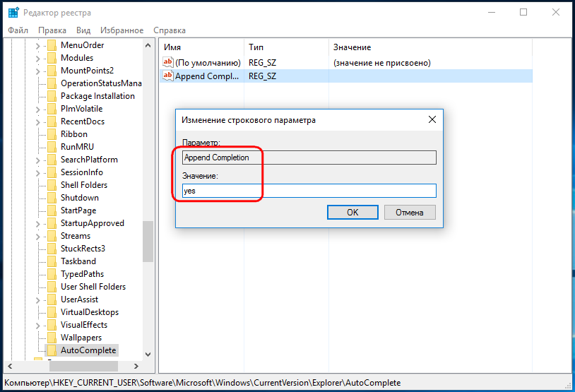Image resolution: width=575 pixels, height=392 pixels.
Task: Click the Значение input field containing yes
Action: (x=309, y=191)
